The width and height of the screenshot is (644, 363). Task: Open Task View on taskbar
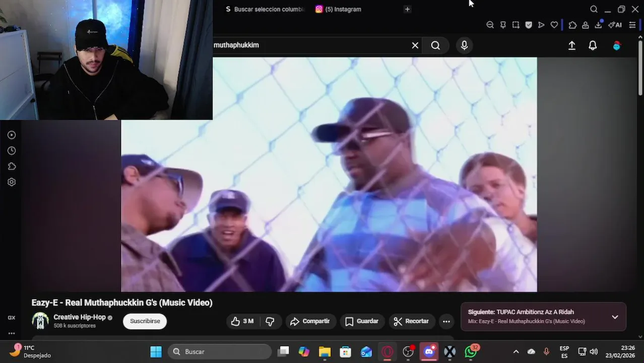pos(284,351)
